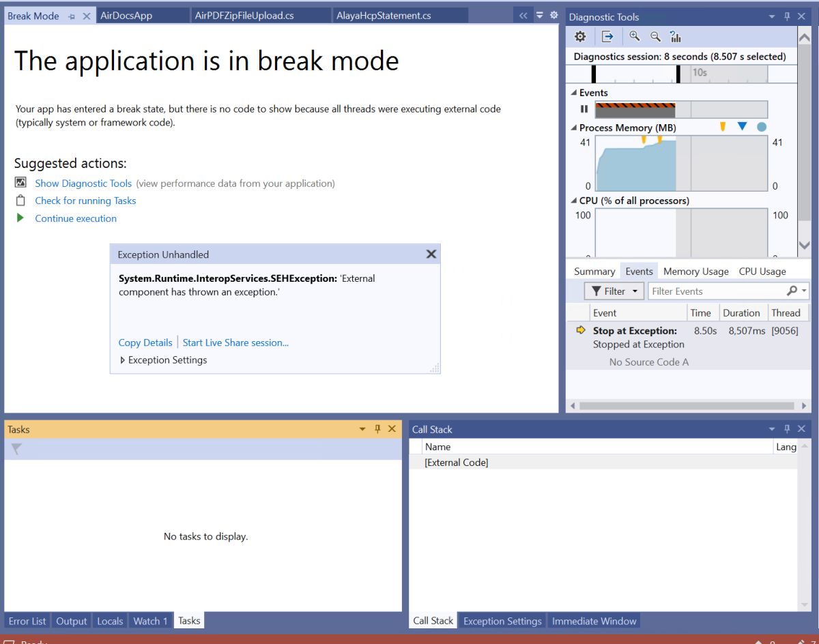The image size is (819, 644).
Task: Click the green Continue execution play icon
Action: [x=20, y=218]
